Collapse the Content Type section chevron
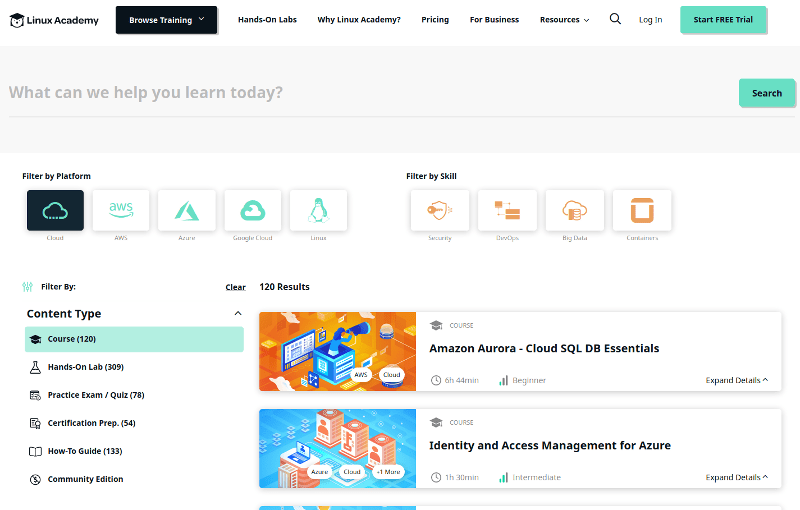 238,313
